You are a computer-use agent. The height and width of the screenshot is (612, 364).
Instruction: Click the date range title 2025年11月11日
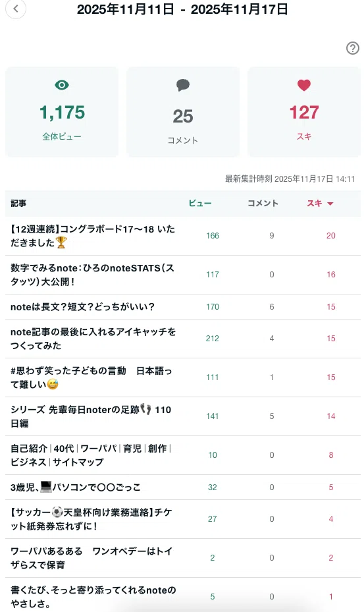click(125, 9)
